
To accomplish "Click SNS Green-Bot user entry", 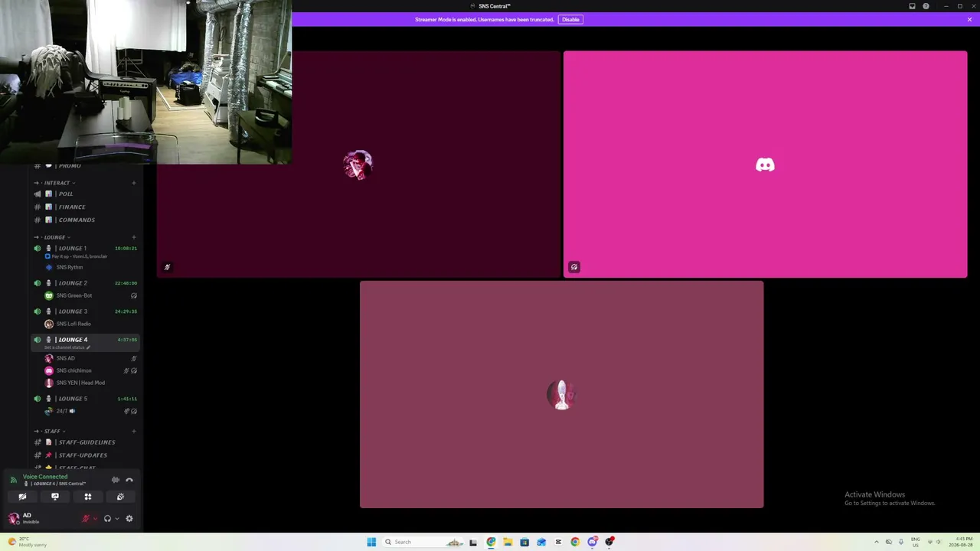I will click(x=90, y=295).
